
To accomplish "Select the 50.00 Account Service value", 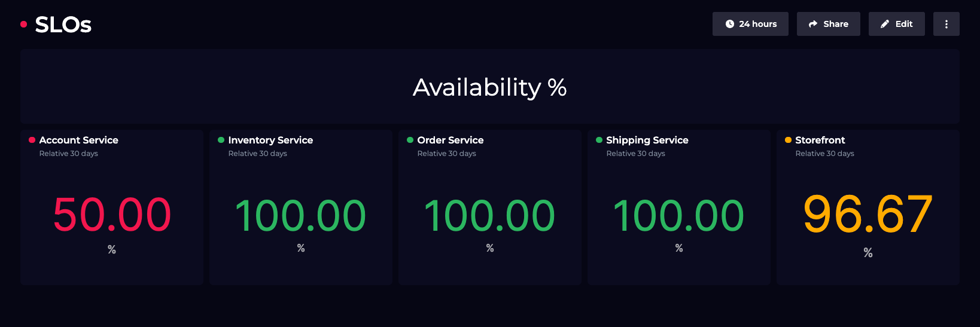I will coord(112,215).
